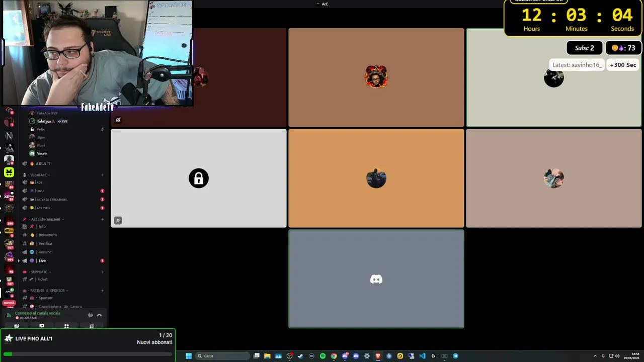The image size is (644, 362).
Task: Select the brown tile with flaming avatar
Action: click(x=376, y=77)
